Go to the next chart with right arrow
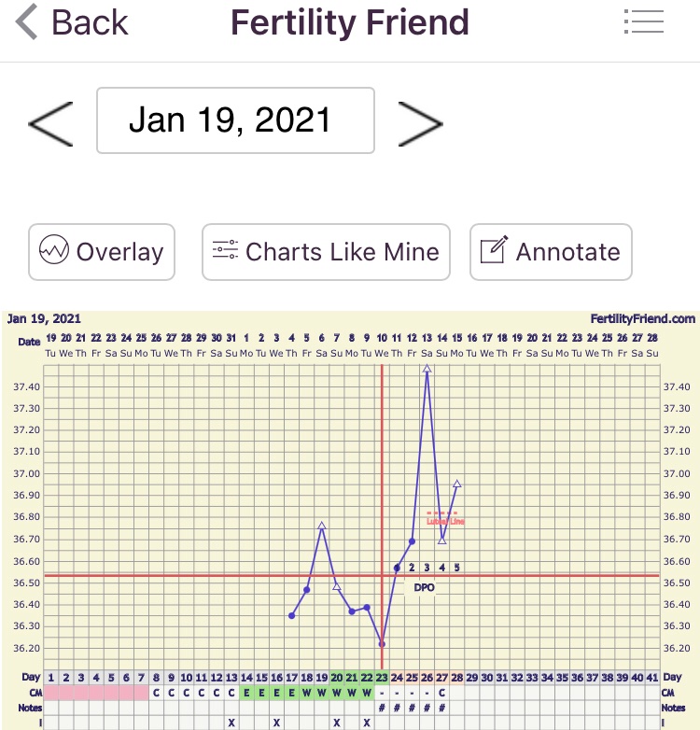The height and width of the screenshot is (730, 700). (x=420, y=121)
